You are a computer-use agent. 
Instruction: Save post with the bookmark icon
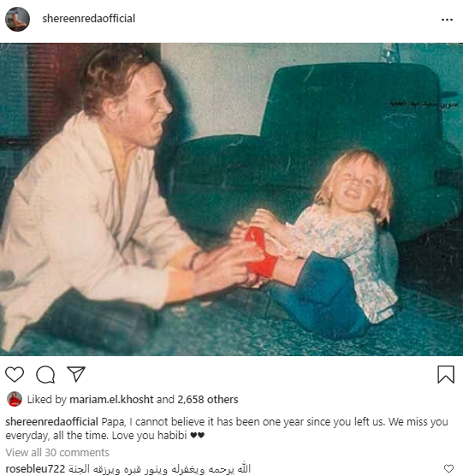point(446,374)
